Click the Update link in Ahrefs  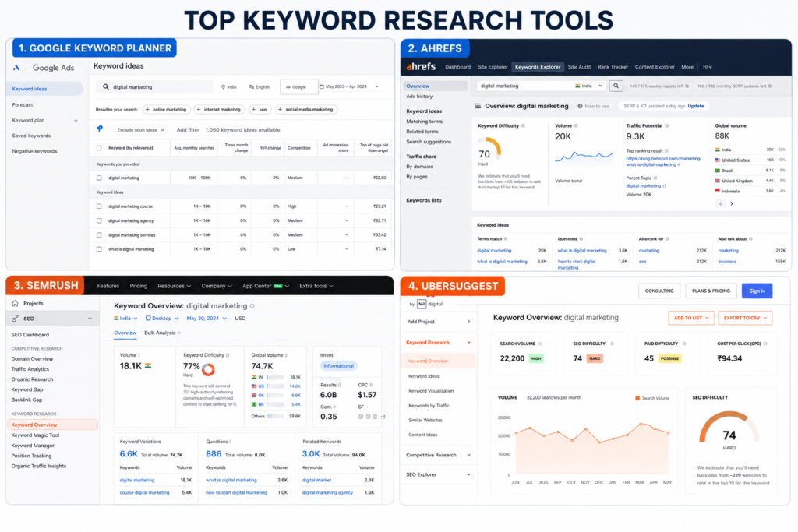(x=696, y=106)
